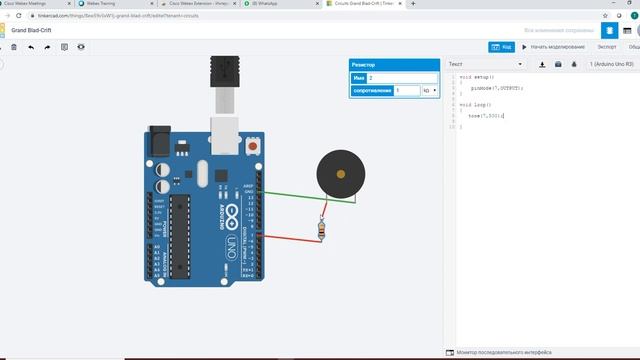Screen dimensions: 640x360
Task: Click the project name Grand Blad-Crift
Action: pos(31,30)
